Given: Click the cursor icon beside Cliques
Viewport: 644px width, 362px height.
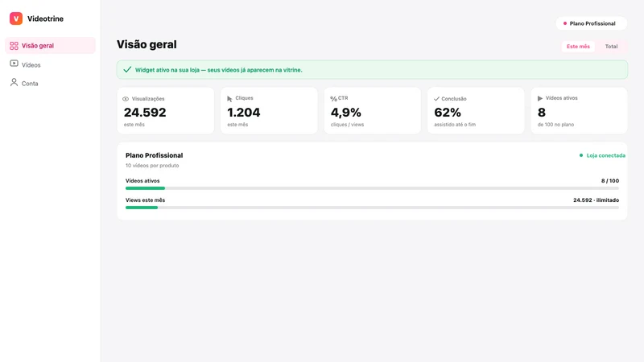Looking at the screenshot, I should tap(229, 99).
